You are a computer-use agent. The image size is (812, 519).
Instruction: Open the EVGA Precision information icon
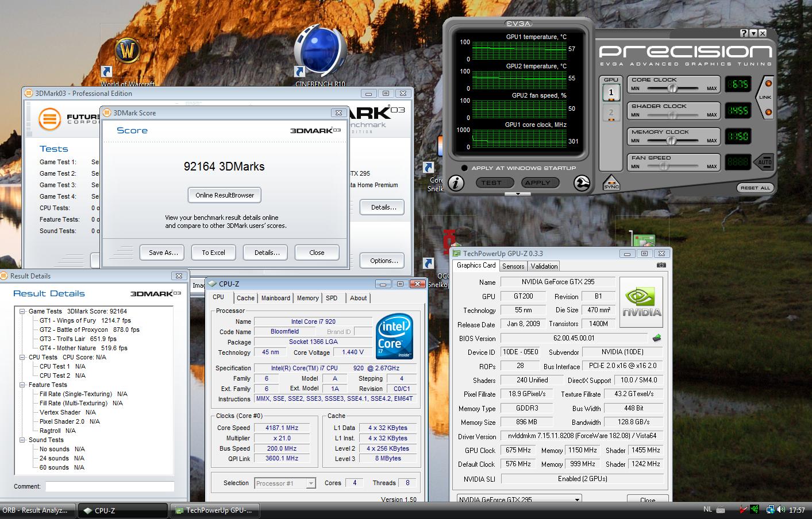456,183
